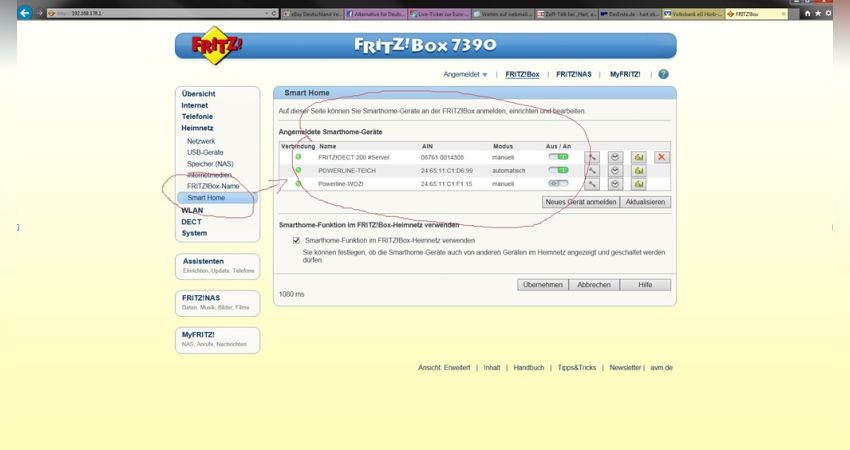Open timer schedule for POWERLINE-TEICH
This screenshot has width=850, height=450.
click(615, 171)
